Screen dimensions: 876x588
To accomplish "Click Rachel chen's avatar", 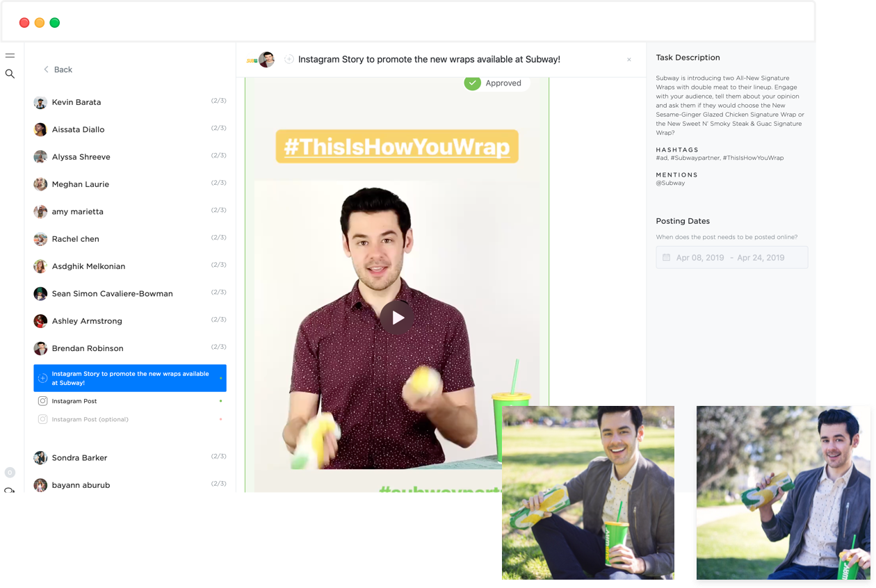I will [40, 239].
